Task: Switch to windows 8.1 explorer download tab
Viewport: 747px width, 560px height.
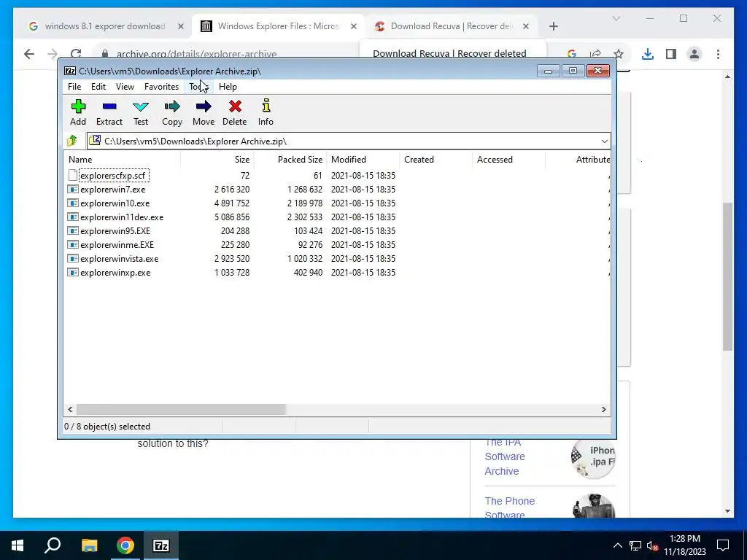Action: 105,26
